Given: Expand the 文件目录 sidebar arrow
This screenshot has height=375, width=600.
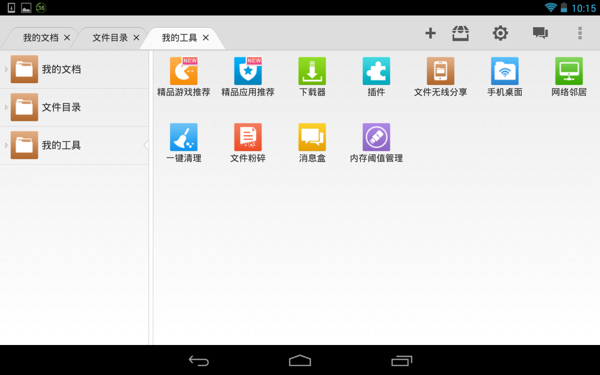Looking at the screenshot, I should pyautogui.click(x=6, y=108).
